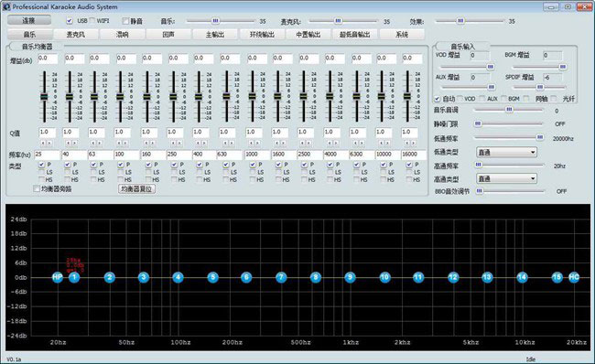This screenshot has height=364, width=595.
Task: Open the 主输出 tab
Action: (x=215, y=35)
